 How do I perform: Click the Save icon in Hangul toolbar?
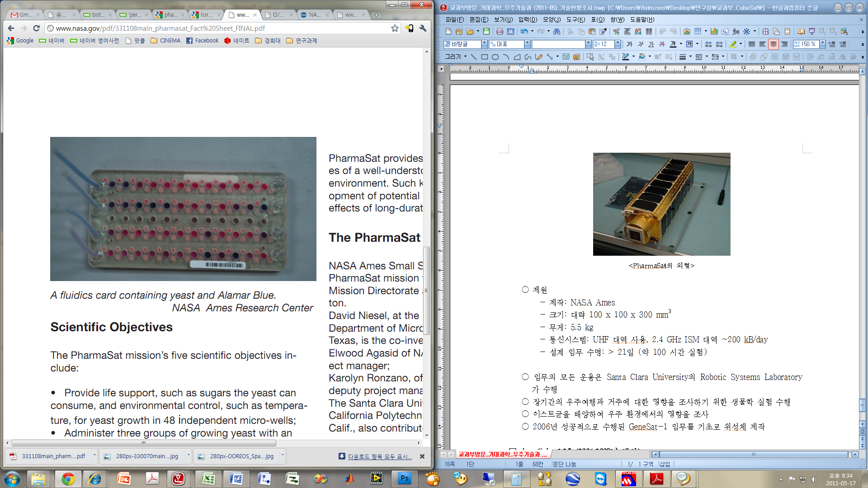coord(486,32)
